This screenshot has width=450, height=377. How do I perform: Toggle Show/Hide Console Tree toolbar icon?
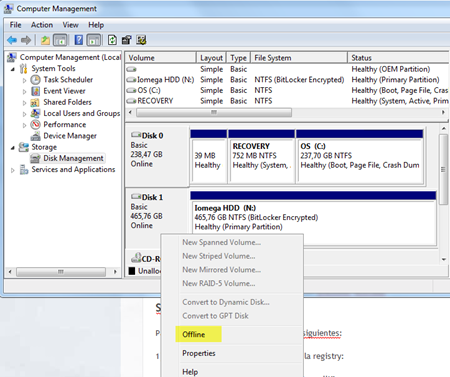pos(60,40)
